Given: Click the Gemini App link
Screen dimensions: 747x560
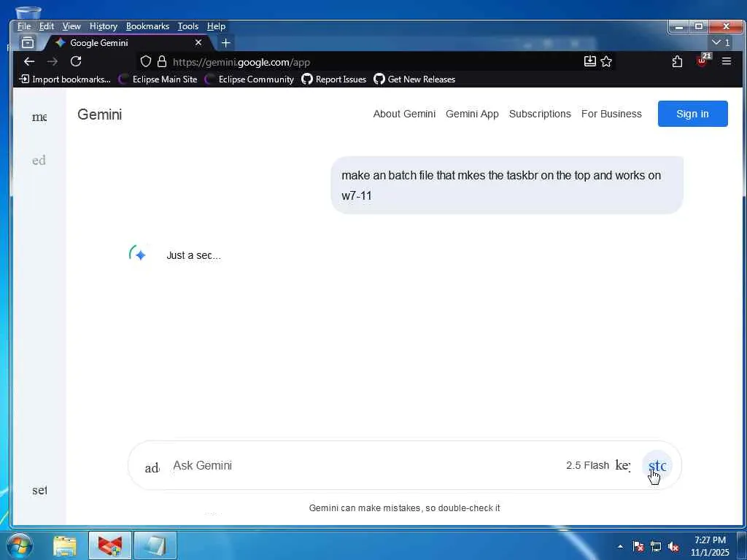Looking at the screenshot, I should [x=472, y=114].
